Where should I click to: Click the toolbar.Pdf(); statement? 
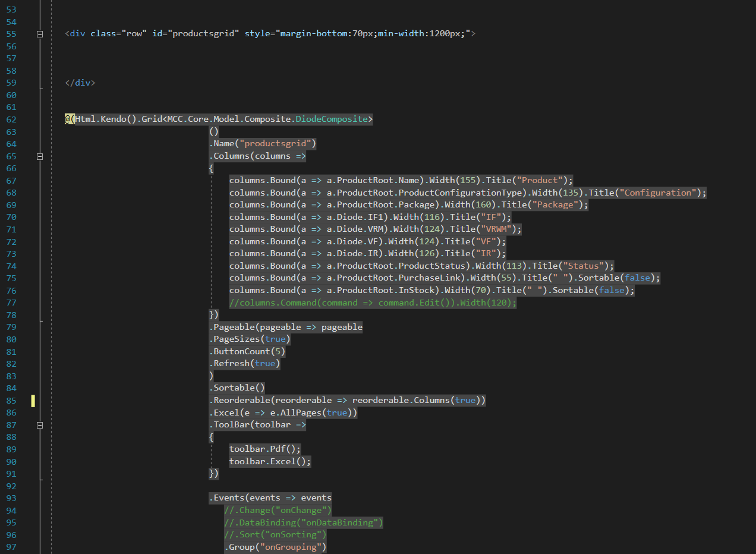265,449
